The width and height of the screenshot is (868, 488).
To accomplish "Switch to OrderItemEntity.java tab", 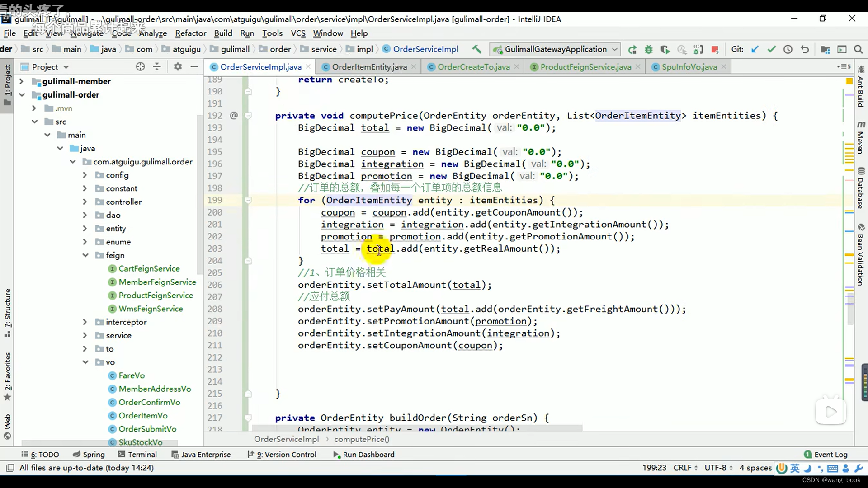I will tap(369, 67).
